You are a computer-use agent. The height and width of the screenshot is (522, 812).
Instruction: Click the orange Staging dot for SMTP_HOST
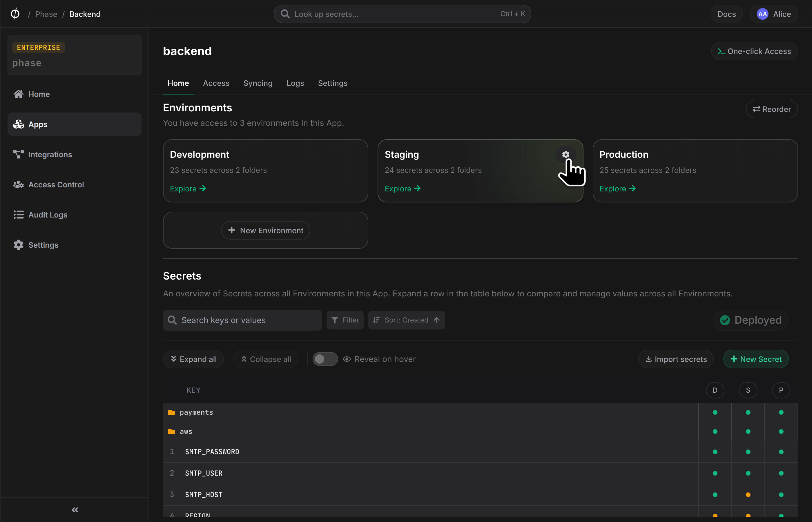click(x=748, y=495)
